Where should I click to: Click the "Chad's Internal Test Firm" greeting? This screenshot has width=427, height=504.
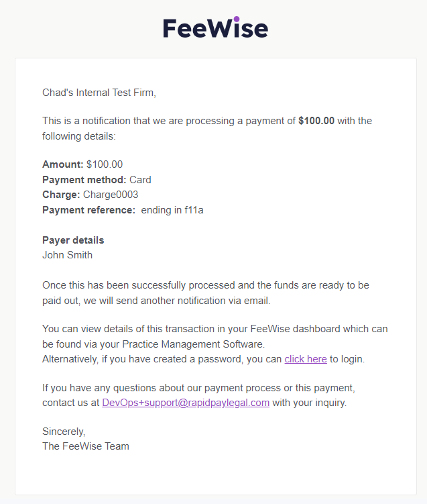[99, 92]
